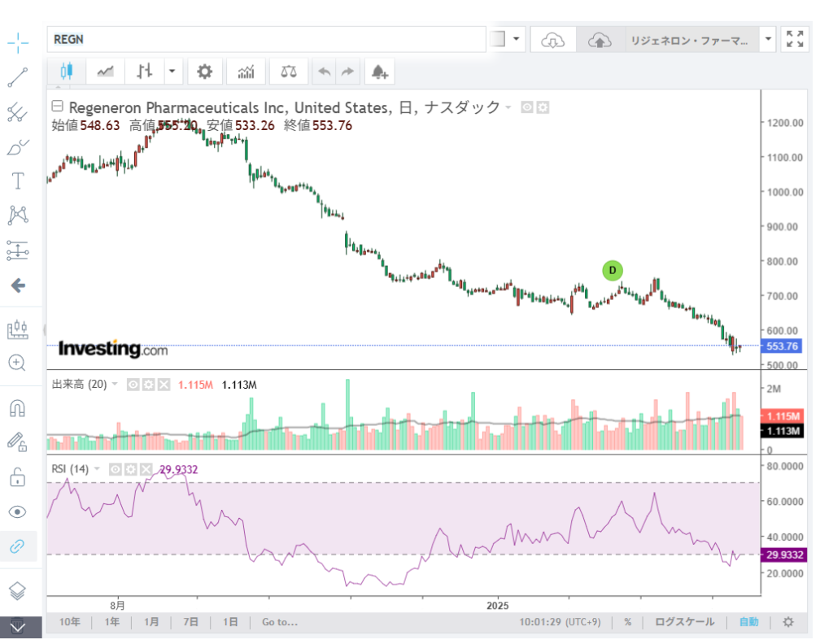Toggle magnet mode
833x644 pixels.
(x=18, y=408)
